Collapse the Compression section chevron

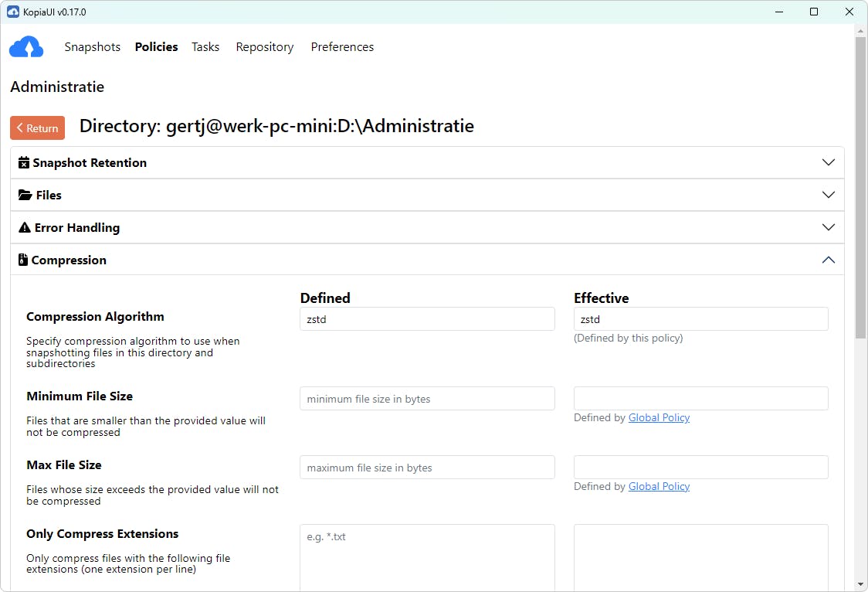coord(828,260)
